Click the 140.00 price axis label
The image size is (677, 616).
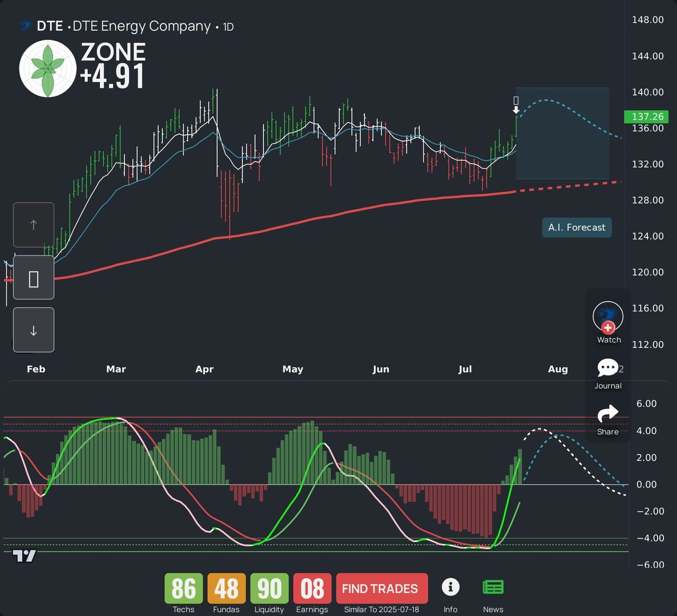click(648, 92)
